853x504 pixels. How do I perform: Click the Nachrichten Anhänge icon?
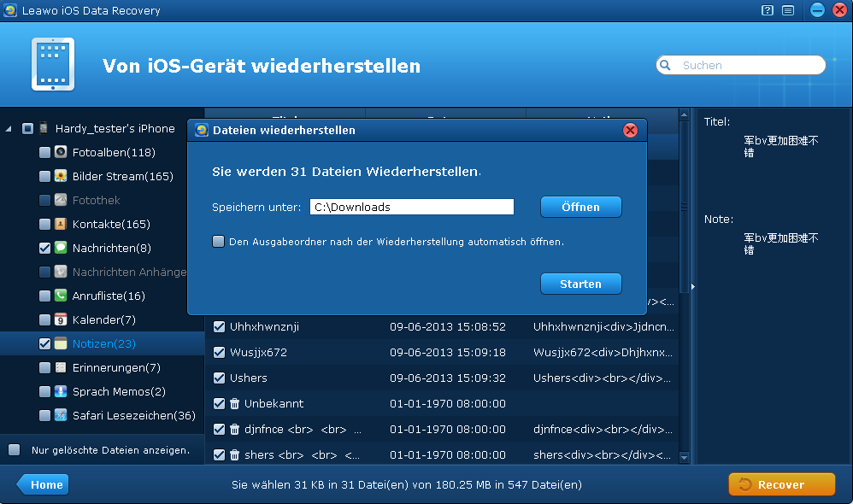click(x=61, y=272)
